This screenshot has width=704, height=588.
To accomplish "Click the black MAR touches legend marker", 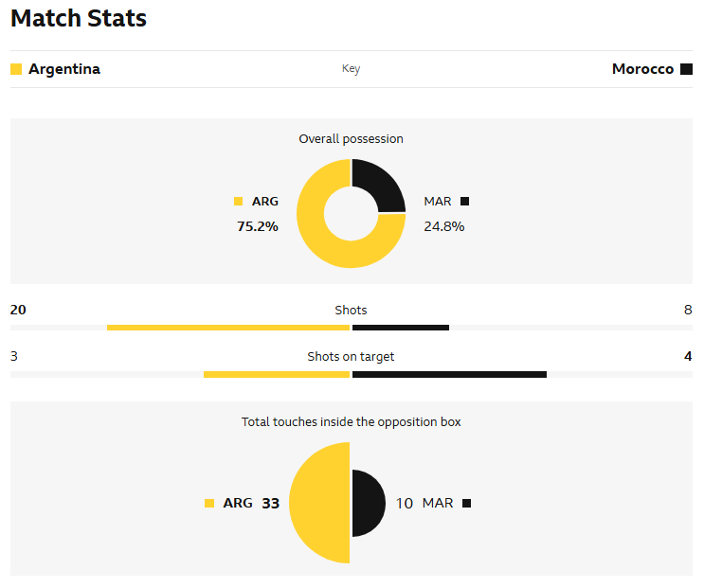I will coord(466,504).
